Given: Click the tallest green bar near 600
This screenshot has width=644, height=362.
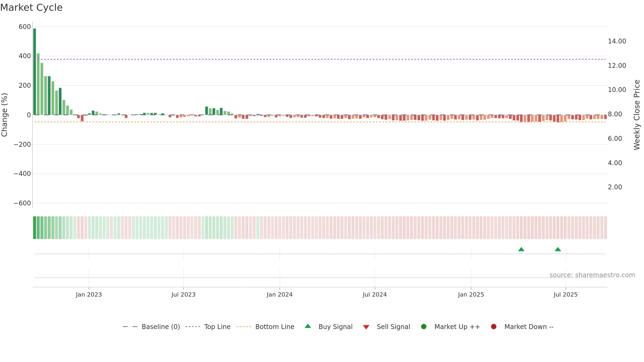Looking at the screenshot, I should pyautogui.click(x=35, y=72).
